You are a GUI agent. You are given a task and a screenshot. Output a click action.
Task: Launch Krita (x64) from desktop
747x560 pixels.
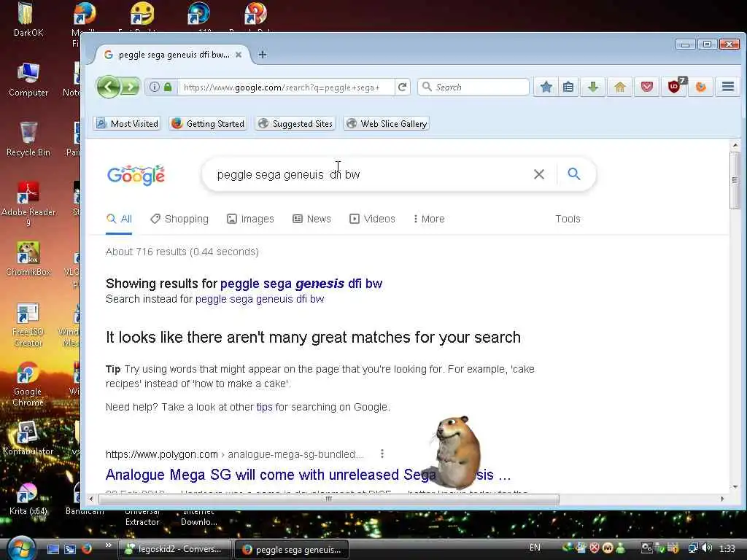click(x=28, y=498)
